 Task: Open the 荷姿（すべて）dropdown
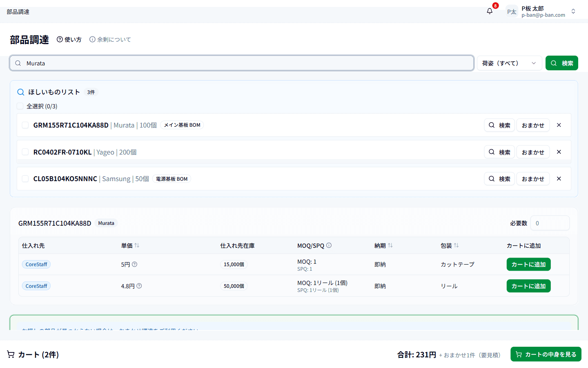[509, 63]
